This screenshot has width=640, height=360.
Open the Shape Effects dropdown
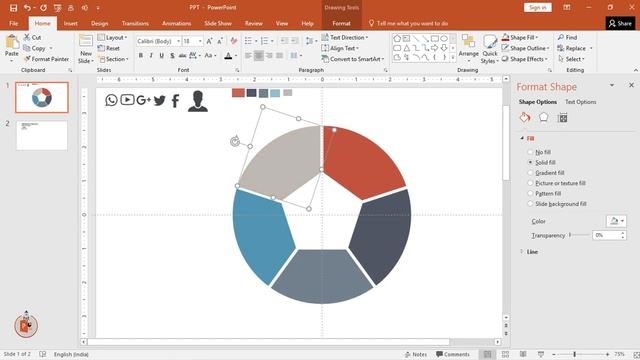525,59
